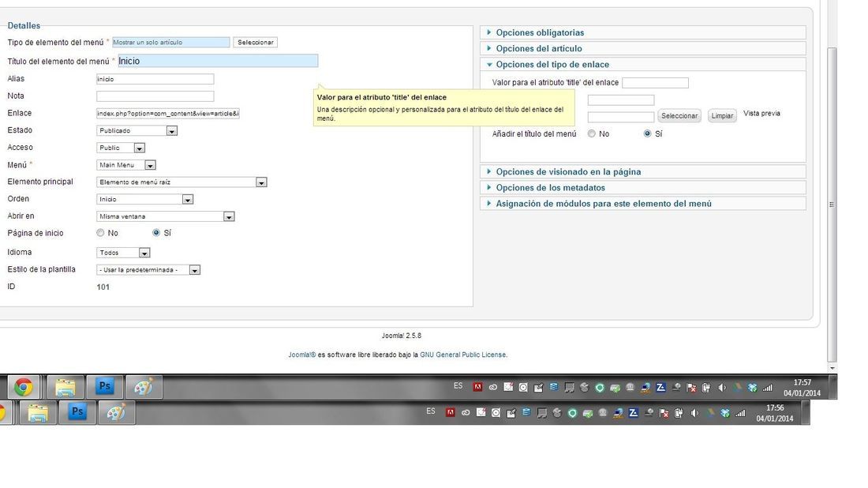Click power plug battery icon, upper taskbar
This screenshot has height=488, width=868.
tap(705, 388)
